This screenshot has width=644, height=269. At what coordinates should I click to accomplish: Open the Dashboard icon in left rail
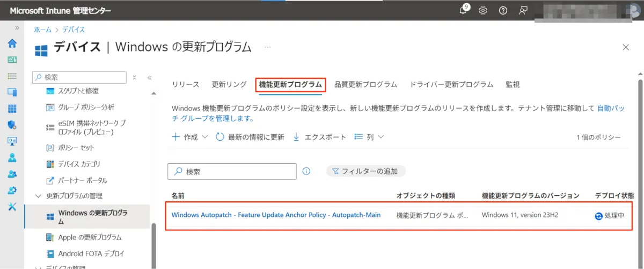click(12, 60)
